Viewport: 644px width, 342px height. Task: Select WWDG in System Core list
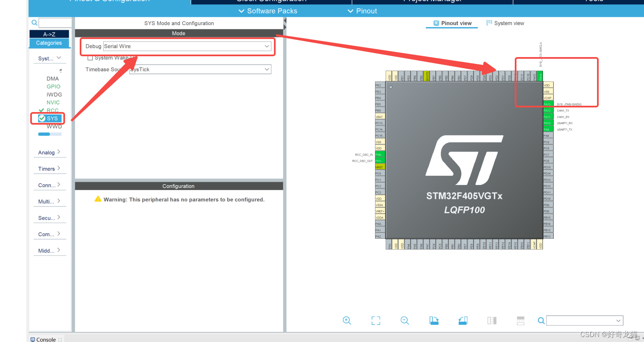[54, 126]
